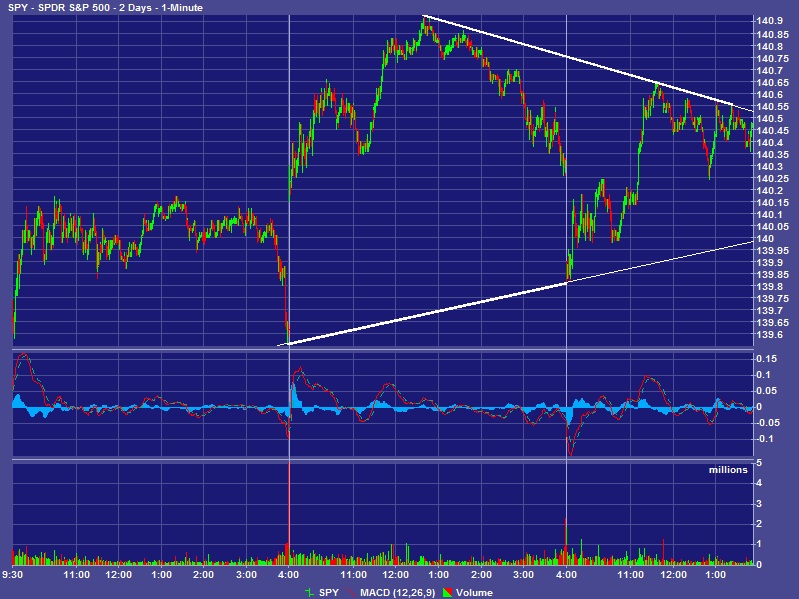The image size is (799, 599).
Task: Click the 140.55 price axis label
Action: pyautogui.click(x=773, y=106)
